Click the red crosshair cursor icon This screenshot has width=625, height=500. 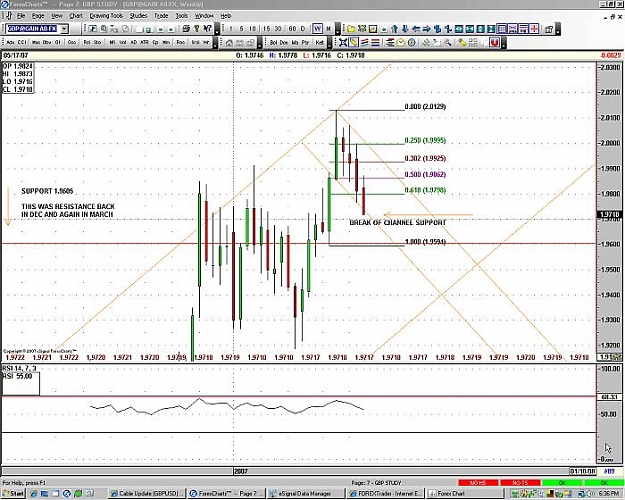(x=534, y=29)
